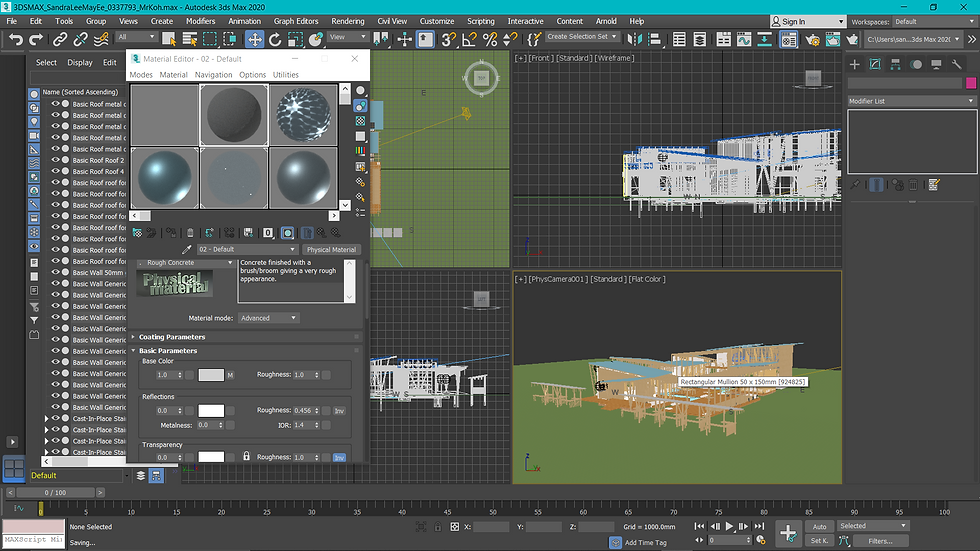Open the Modifiers menu

point(200,21)
